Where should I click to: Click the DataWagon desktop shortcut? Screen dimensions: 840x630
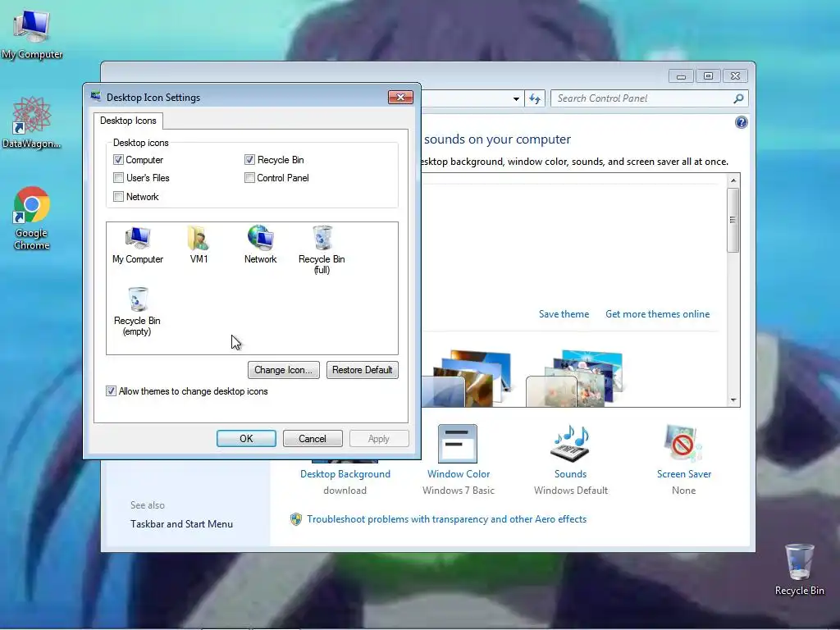[32, 123]
